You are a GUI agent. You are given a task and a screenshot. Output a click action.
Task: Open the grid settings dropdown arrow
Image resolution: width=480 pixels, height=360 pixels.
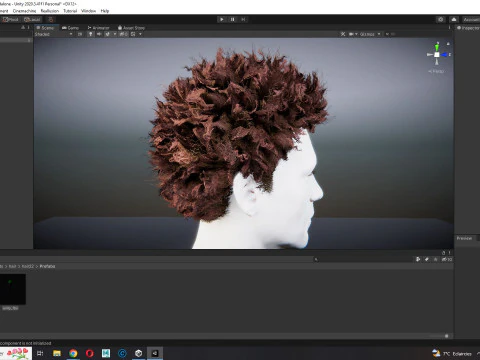point(140,34)
